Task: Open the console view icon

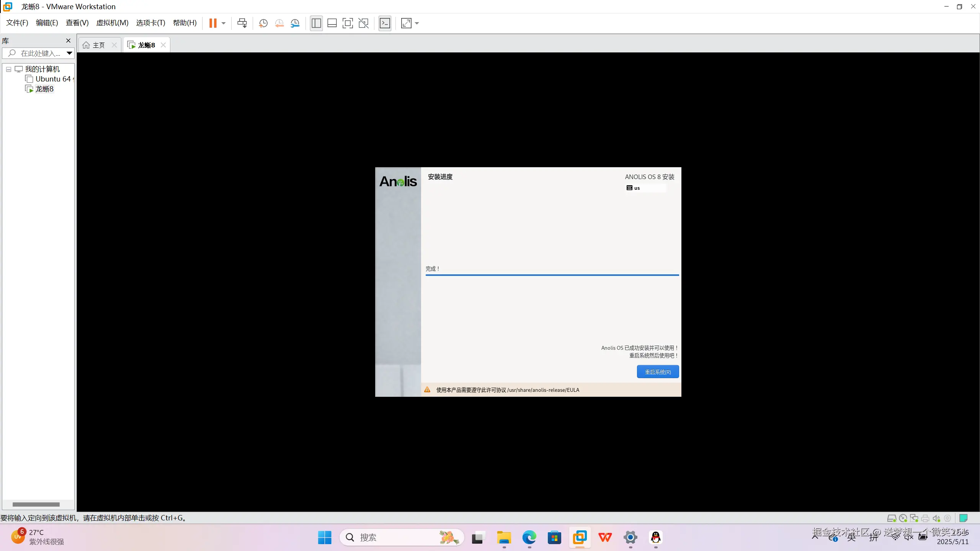Action: point(385,23)
